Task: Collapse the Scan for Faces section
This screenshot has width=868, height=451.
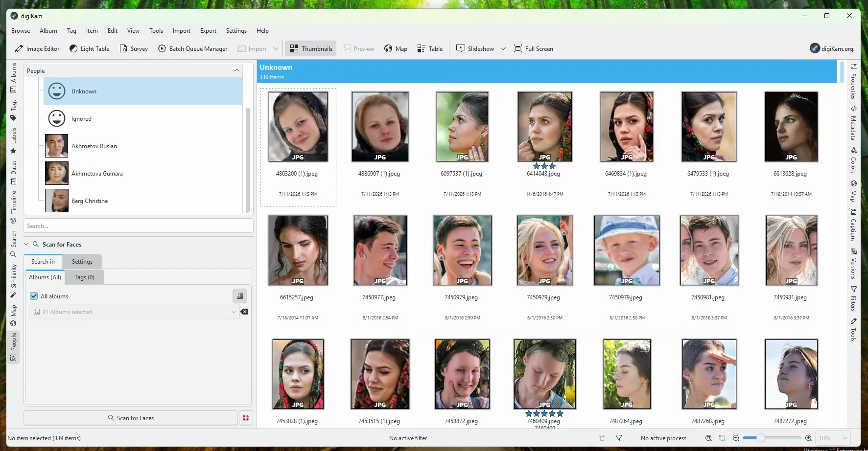Action: pos(26,244)
